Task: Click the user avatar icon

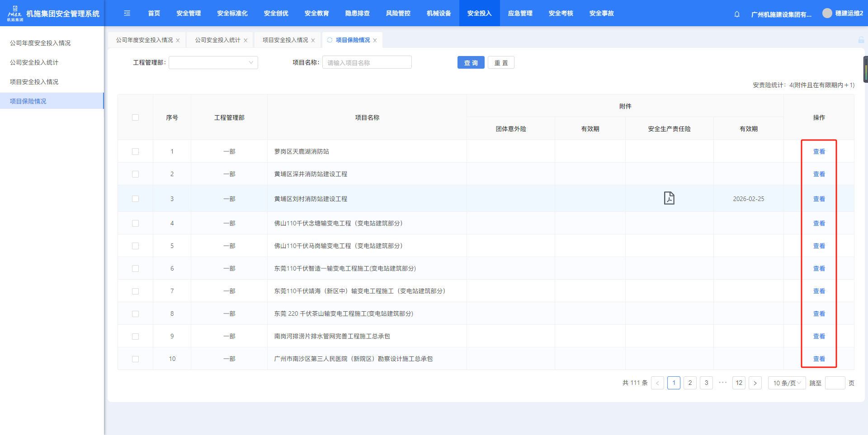Action: 827,14
